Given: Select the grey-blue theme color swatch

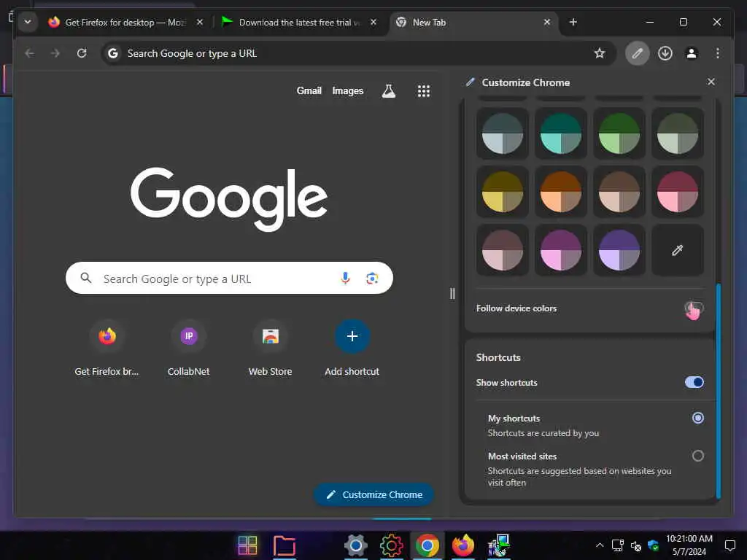Looking at the screenshot, I should pos(502,133).
